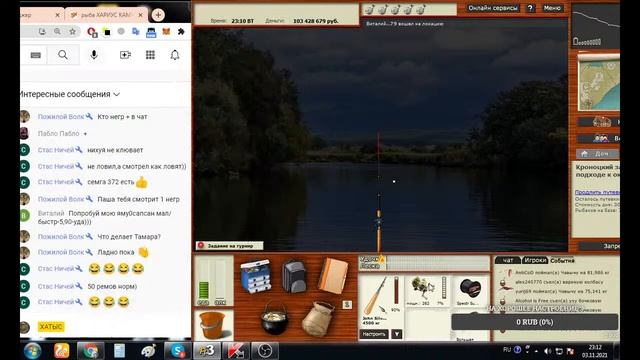
Task: Close the рыба ХАРИУС browser tab
Action: [x=140, y=15]
